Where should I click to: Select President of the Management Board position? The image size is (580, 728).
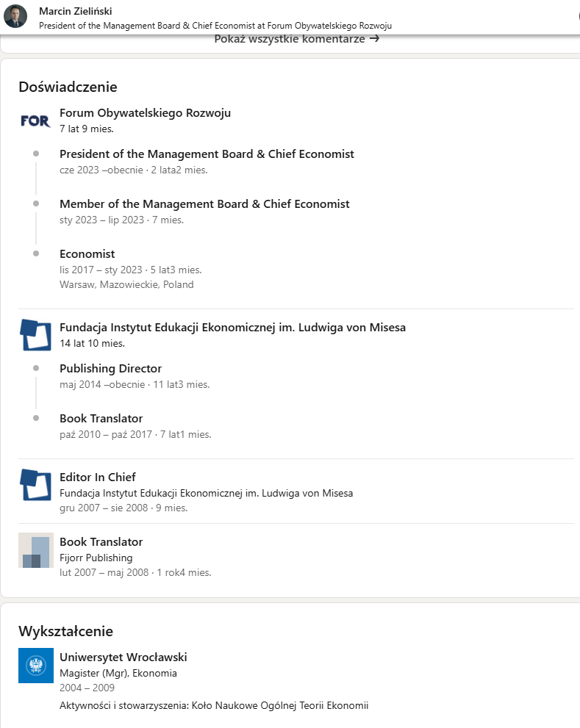point(207,154)
